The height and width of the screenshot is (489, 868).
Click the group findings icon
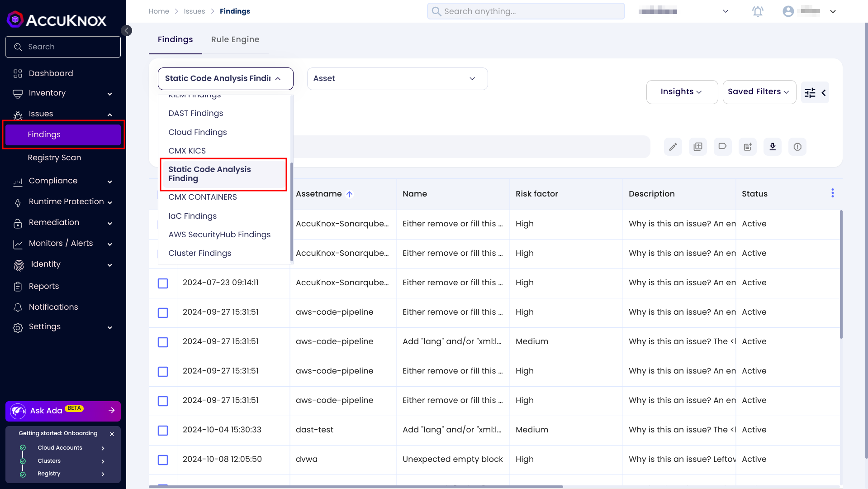(x=698, y=147)
